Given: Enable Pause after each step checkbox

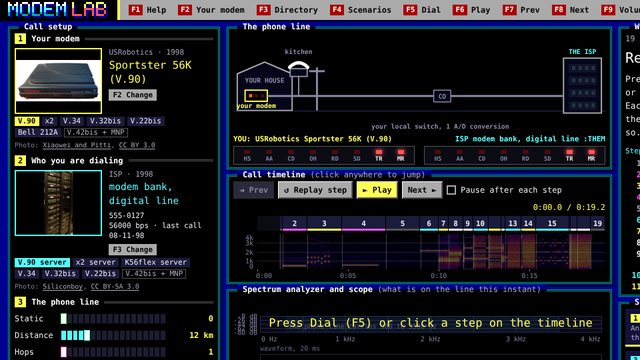Looking at the screenshot, I should [451, 190].
